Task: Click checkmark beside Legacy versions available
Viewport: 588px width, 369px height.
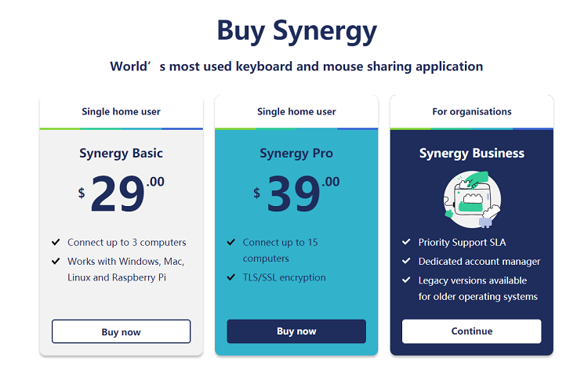Action: coord(406,280)
